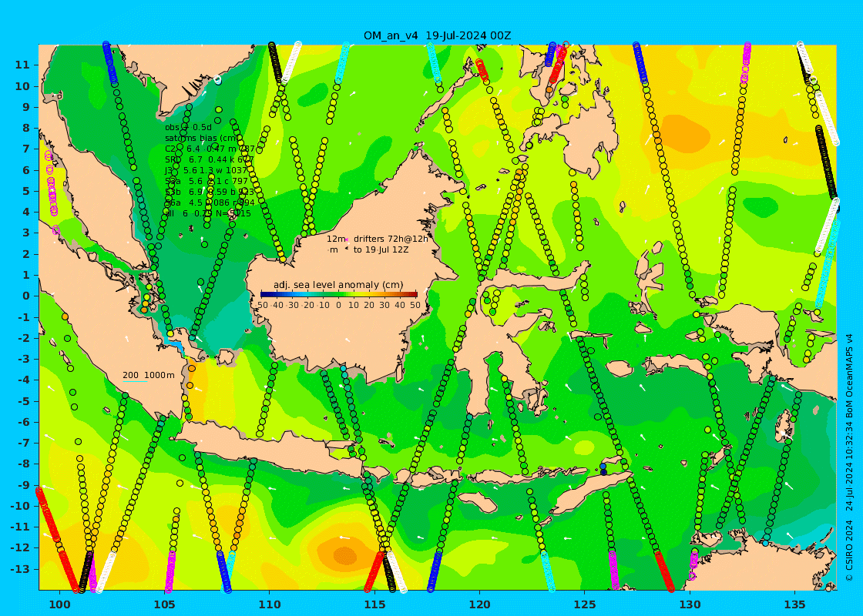Click the magenta drifter arrow in the legend
Screen dimensions: 863x616
[348, 238]
